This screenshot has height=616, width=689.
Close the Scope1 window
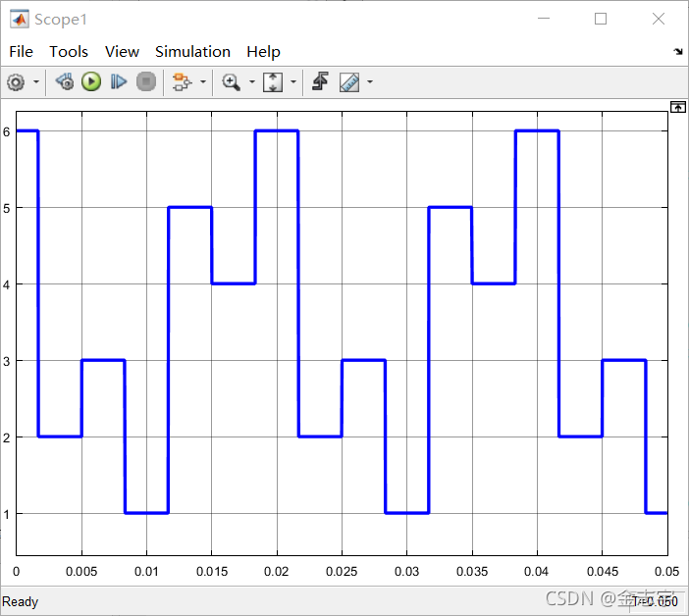click(659, 19)
